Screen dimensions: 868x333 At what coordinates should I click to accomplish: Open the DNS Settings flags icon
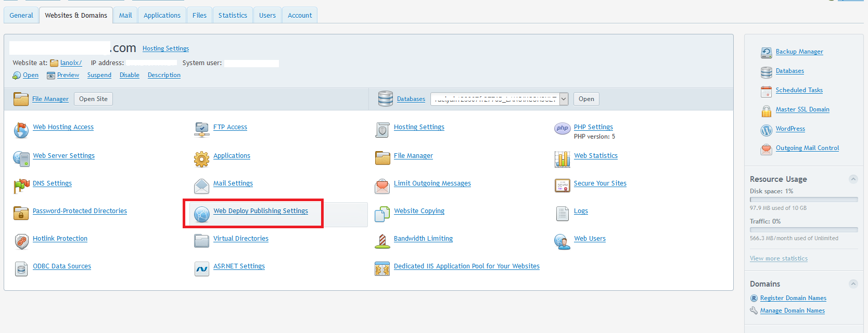tap(21, 186)
